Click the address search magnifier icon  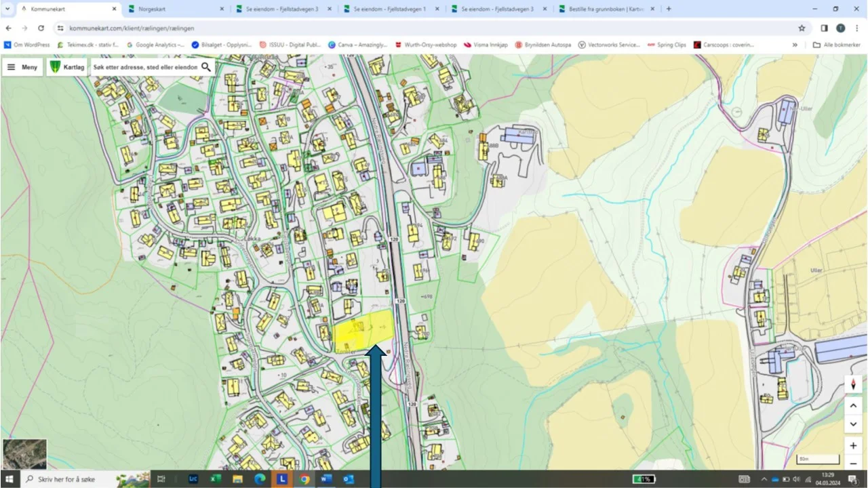(206, 67)
